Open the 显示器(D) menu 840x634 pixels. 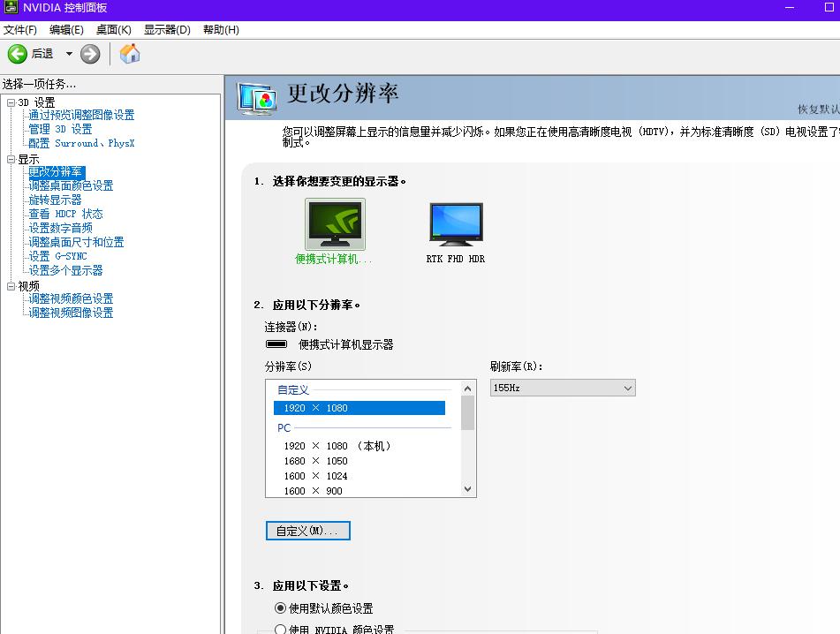(167, 30)
